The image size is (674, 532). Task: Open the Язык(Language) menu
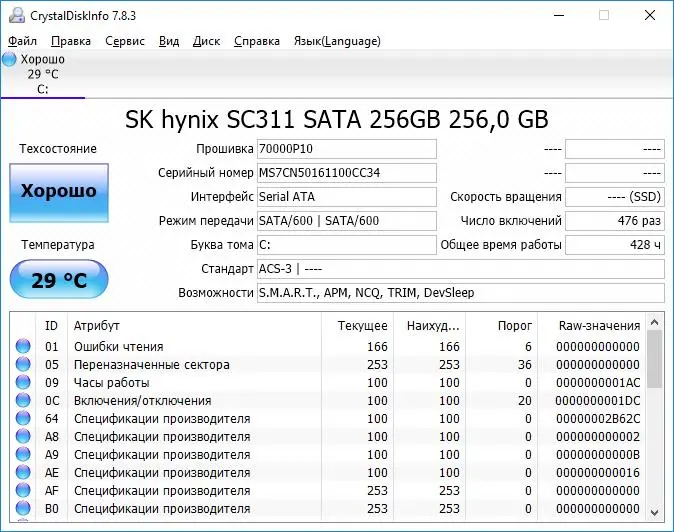point(337,41)
